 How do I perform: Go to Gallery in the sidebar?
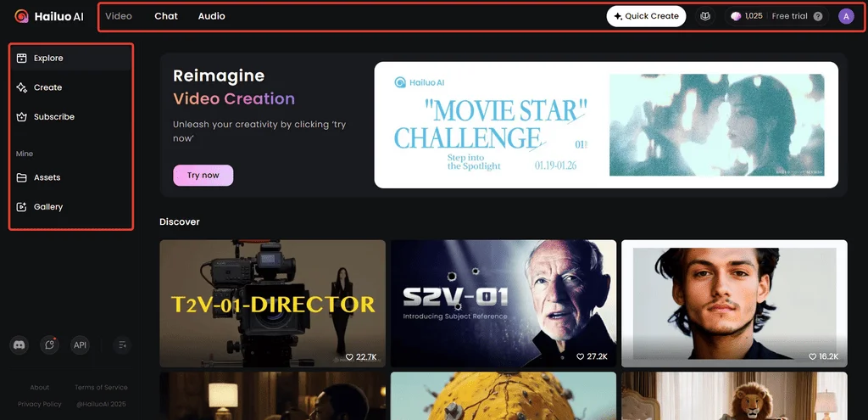[x=48, y=207]
